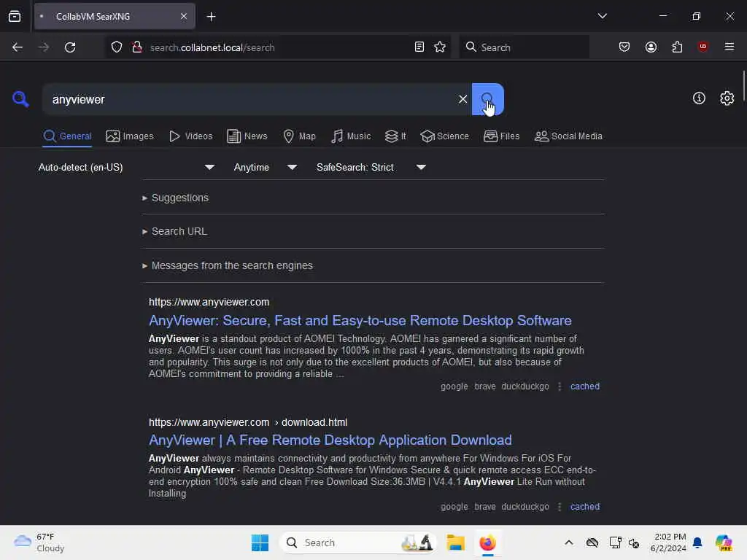Open cloud sync tray icon
This screenshot has height=560, width=747.
point(592,542)
